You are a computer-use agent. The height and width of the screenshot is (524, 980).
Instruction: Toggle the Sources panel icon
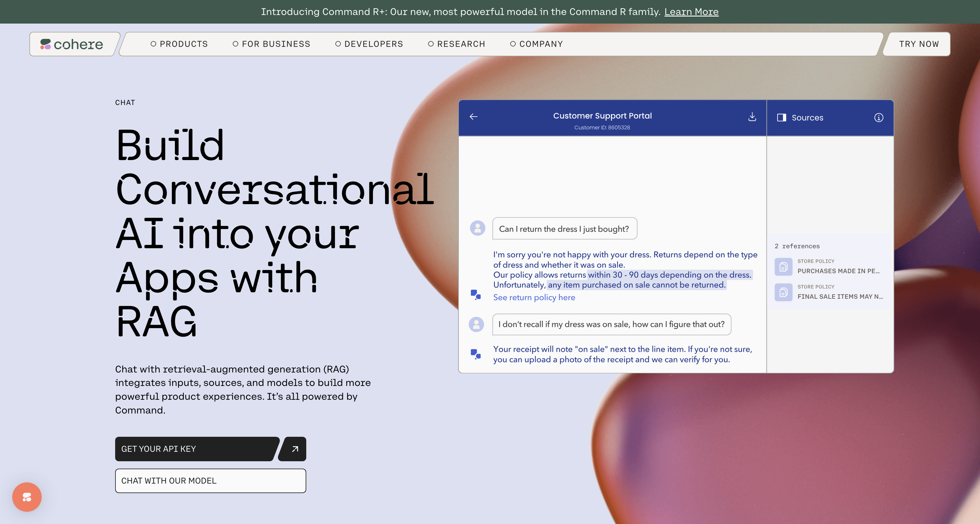tap(782, 118)
